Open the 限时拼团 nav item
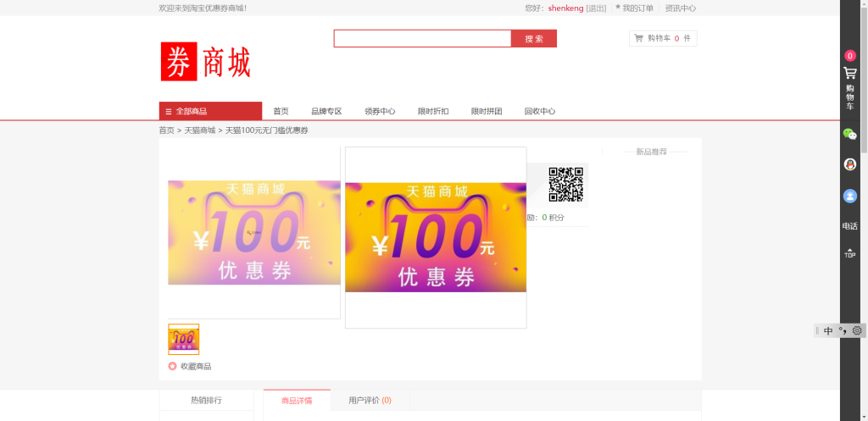The image size is (868, 421). (x=487, y=111)
